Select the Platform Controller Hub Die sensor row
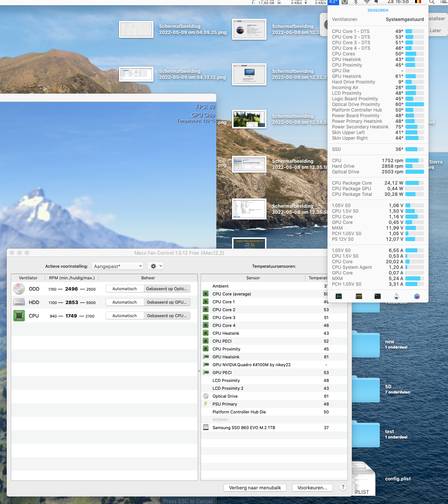This screenshot has width=448, height=504. pos(274,412)
